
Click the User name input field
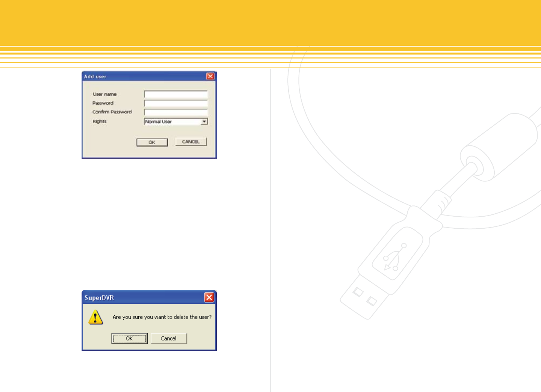coord(176,94)
